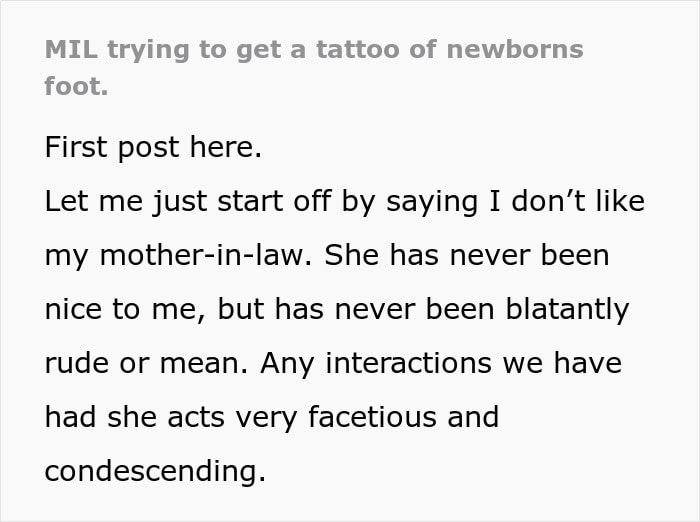The width and height of the screenshot is (700, 522).
Task: Click the word 'saying' in the second line
Action: coord(432,202)
